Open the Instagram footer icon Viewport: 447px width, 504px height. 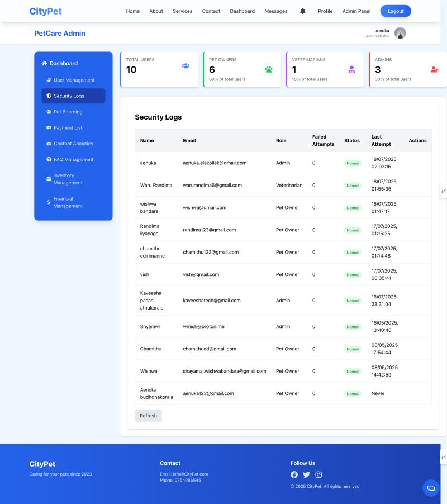(x=318, y=474)
